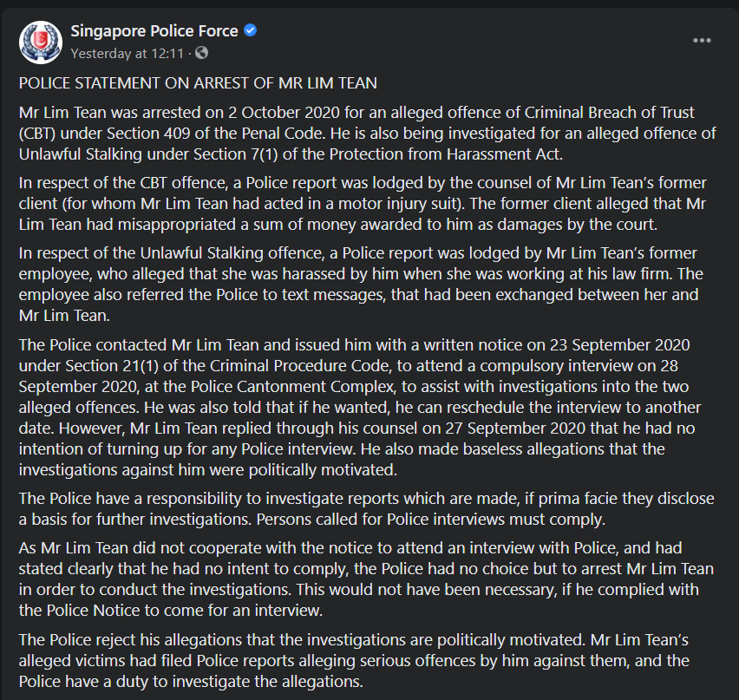The height and width of the screenshot is (700, 739).
Task: Click the text 'Criminal Breach of Trust'
Action: 610,113
